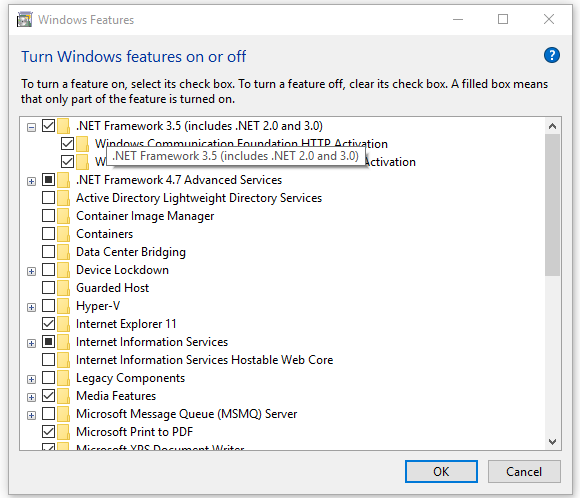Click the scrollbar up arrow
This screenshot has height=498, width=580.
point(552,126)
